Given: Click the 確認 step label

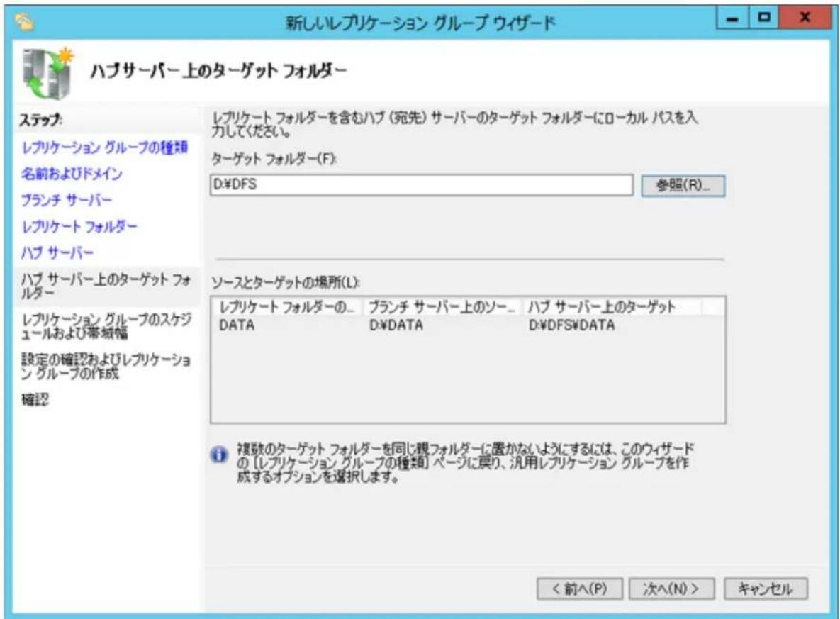Looking at the screenshot, I should coord(35,399).
